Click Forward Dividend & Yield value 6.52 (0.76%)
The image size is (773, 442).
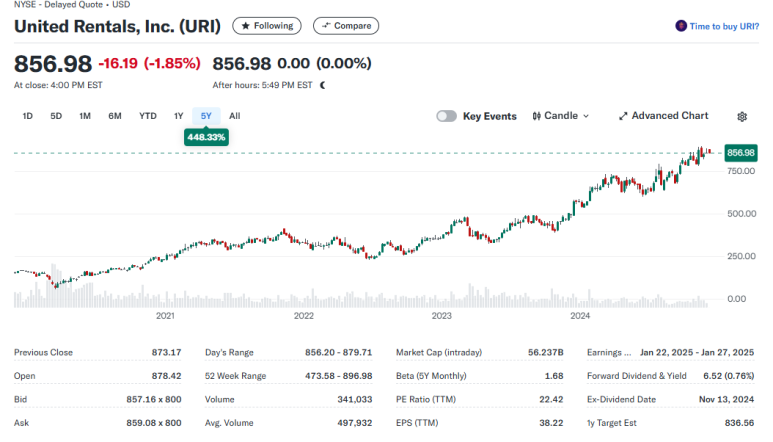(729, 376)
